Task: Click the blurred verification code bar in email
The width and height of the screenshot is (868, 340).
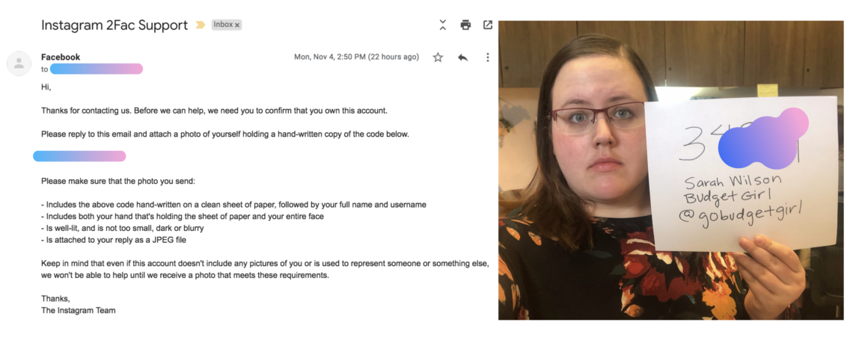Action: click(79, 156)
